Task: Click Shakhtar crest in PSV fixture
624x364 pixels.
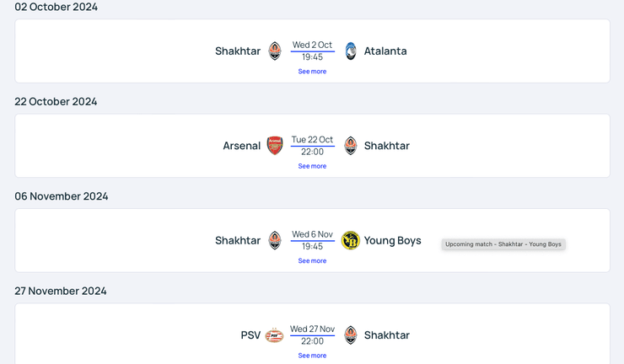Action: [x=351, y=335]
